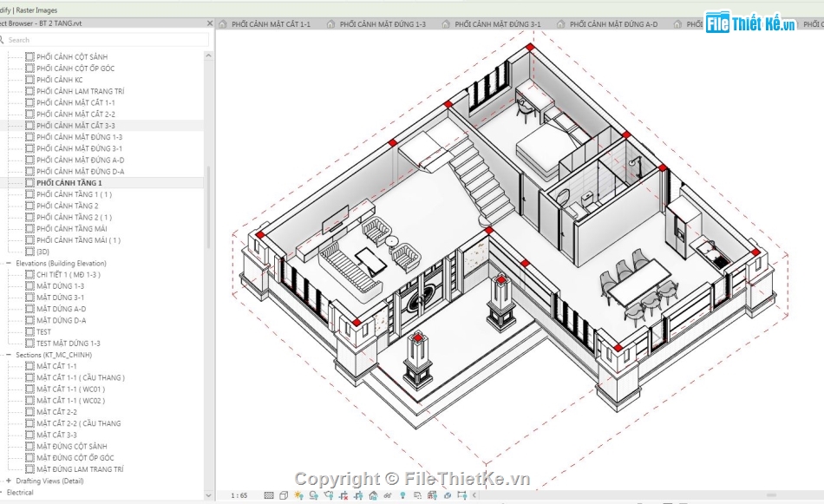Select MẶT CẮT 3-3 section

(56, 435)
